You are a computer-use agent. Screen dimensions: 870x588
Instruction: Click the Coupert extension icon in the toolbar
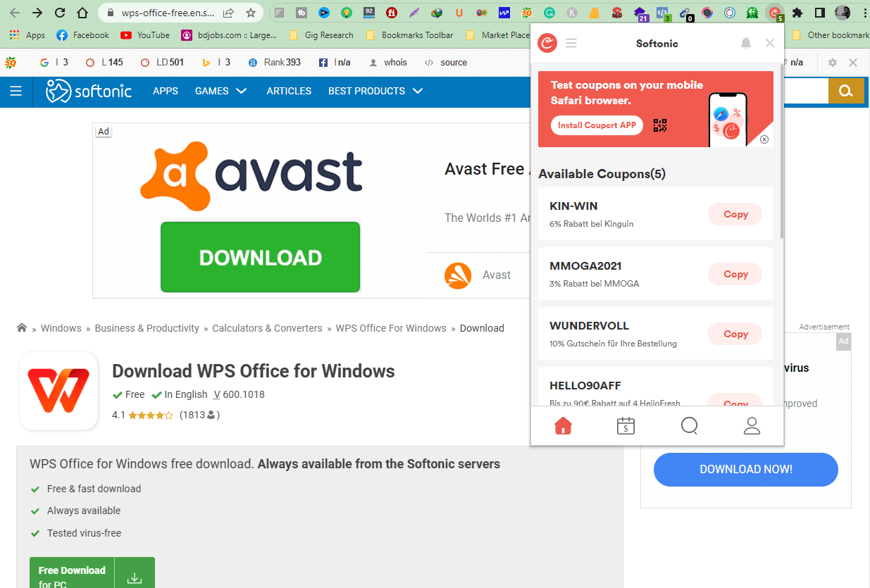pyautogui.click(x=776, y=12)
